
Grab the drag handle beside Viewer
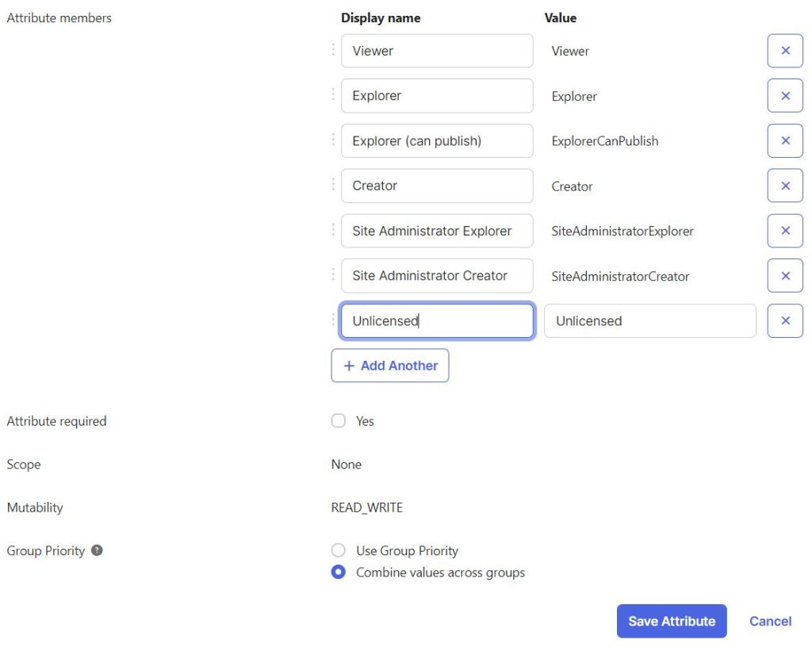click(333, 50)
